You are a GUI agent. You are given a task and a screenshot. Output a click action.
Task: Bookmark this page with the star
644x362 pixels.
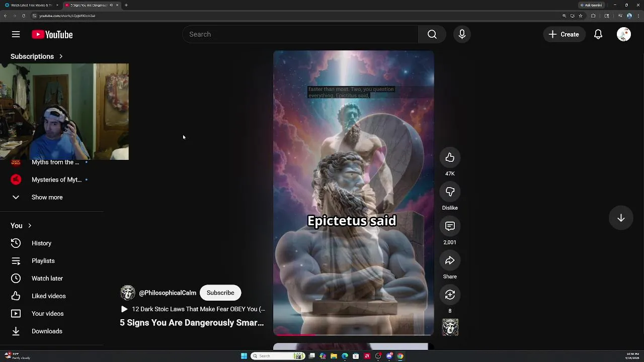581,16
